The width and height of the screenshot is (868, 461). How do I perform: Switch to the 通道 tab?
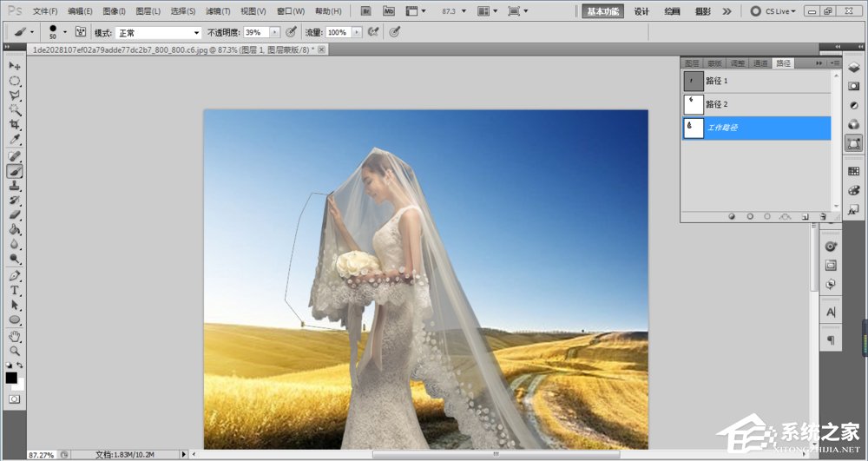coord(760,63)
